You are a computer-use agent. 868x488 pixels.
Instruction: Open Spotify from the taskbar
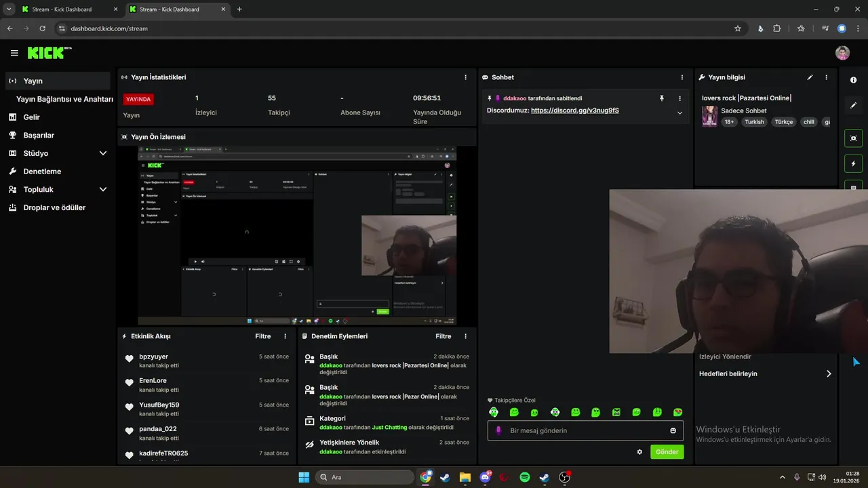click(x=525, y=477)
